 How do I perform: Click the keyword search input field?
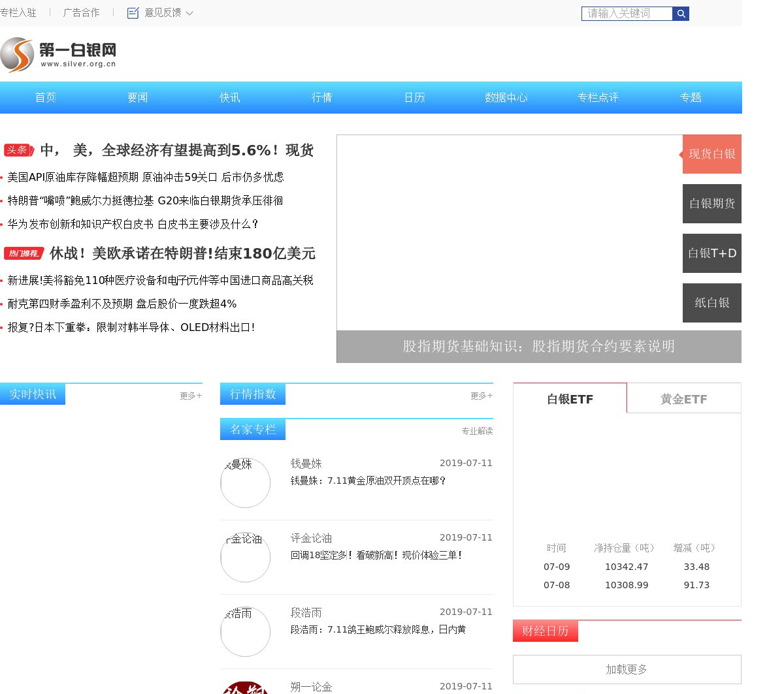[626, 14]
